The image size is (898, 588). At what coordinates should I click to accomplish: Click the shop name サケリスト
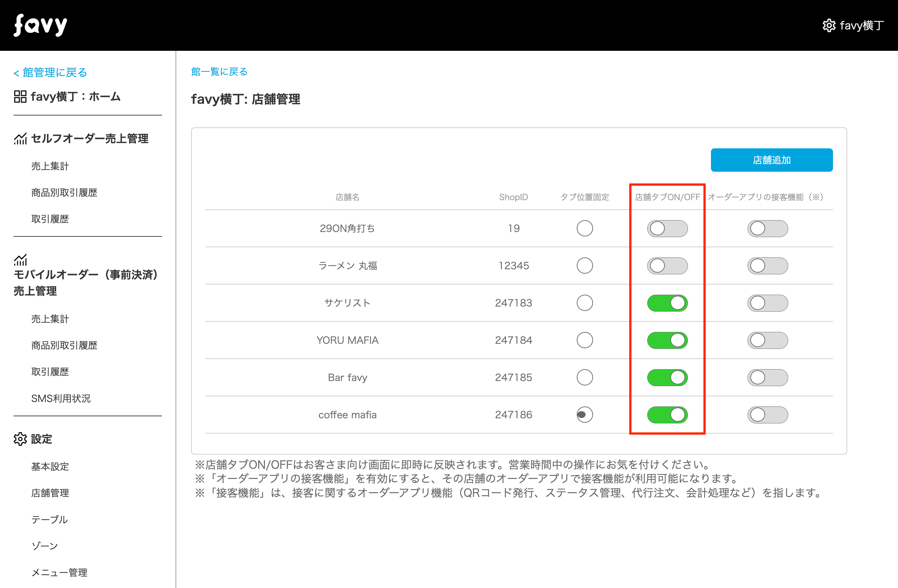[x=347, y=303]
